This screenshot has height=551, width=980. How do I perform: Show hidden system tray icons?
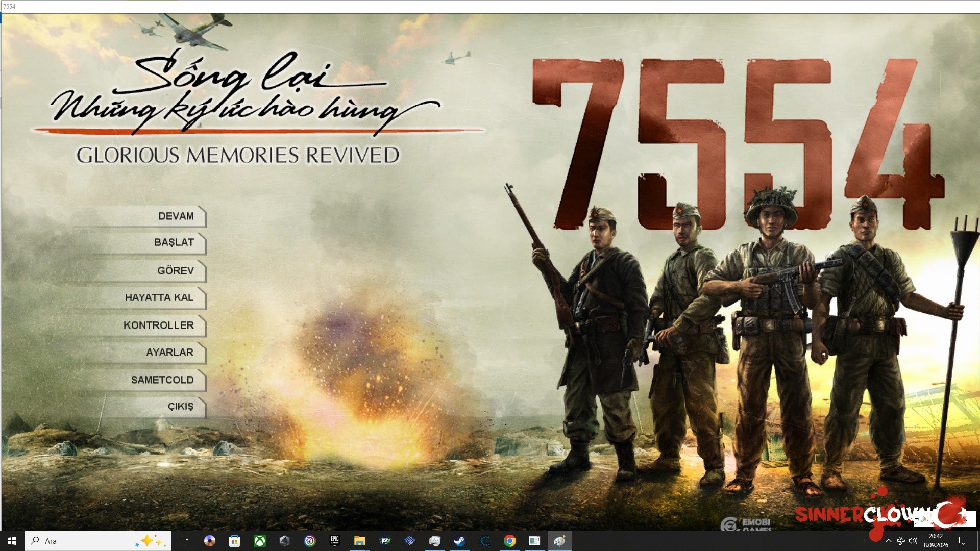[889, 541]
